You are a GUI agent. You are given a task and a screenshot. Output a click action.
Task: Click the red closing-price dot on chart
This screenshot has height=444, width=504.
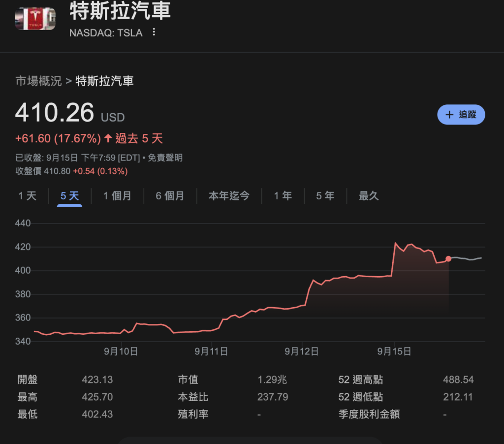(448, 258)
